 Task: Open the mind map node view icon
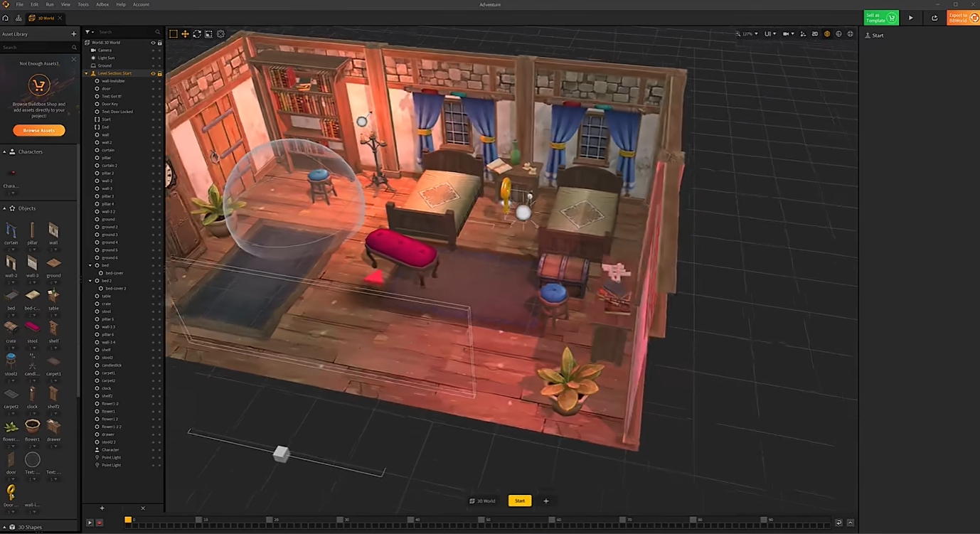click(x=18, y=18)
